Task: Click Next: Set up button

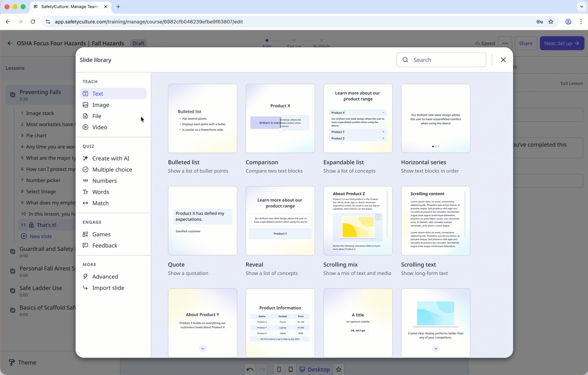Action: 561,43
